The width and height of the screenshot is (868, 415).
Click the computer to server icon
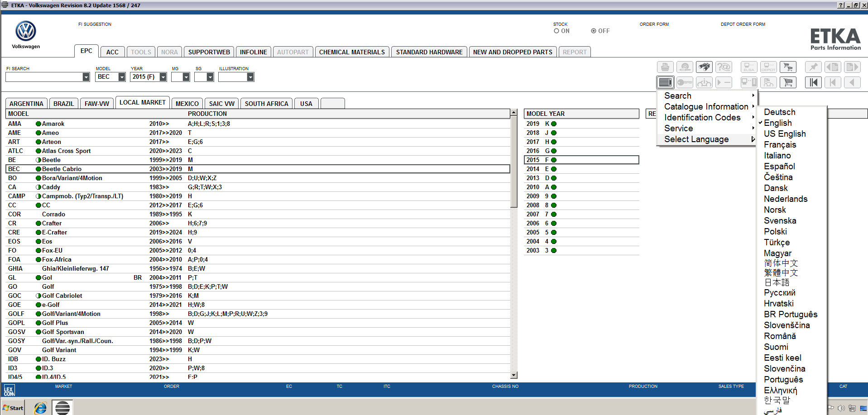(x=749, y=82)
